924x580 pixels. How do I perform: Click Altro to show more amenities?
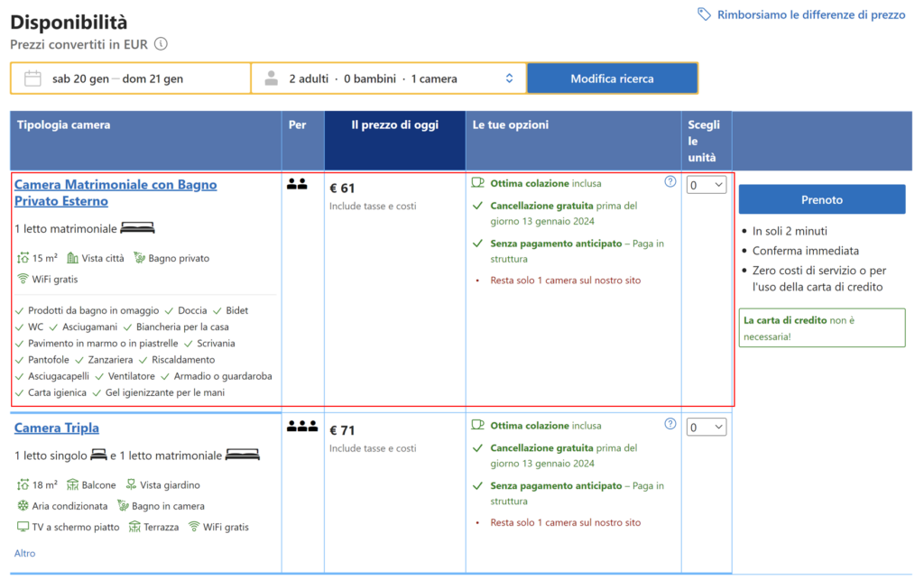(25, 553)
